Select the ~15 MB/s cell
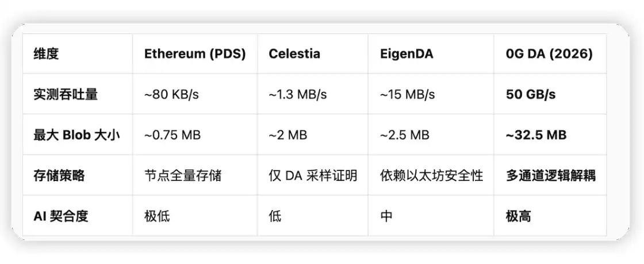This screenshot has width=644, height=264. tap(408, 94)
